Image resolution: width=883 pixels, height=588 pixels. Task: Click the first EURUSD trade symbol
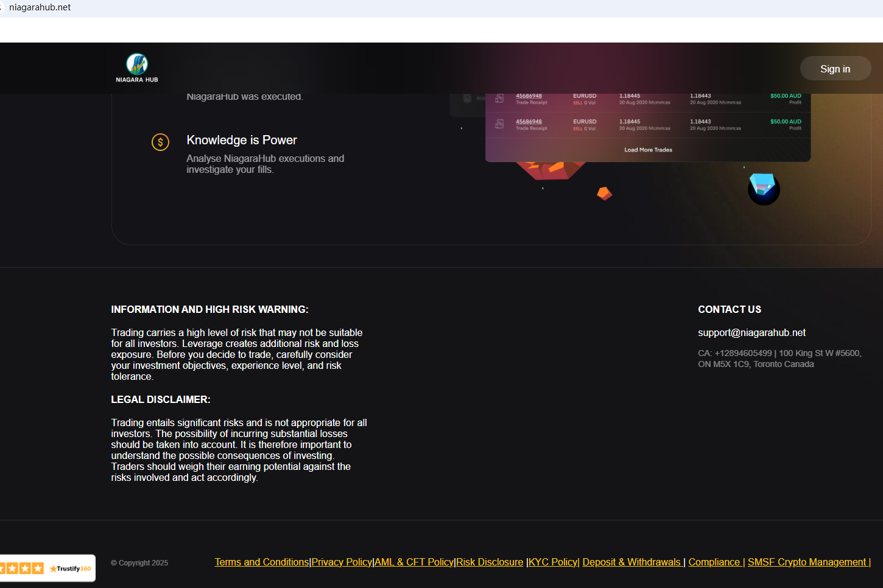point(585,96)
